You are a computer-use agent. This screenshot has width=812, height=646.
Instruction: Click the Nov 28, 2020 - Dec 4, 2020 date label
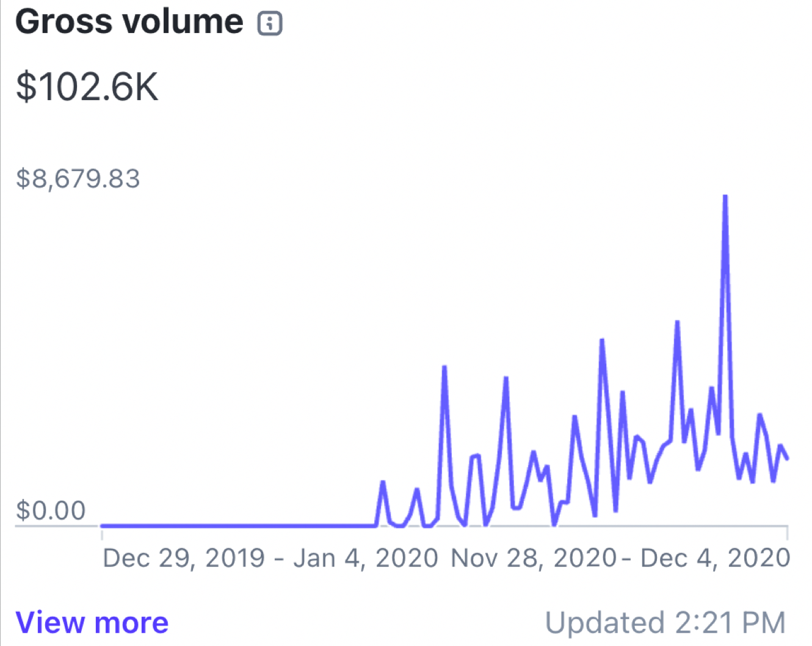pyautogui.click(x=620, y=558)
